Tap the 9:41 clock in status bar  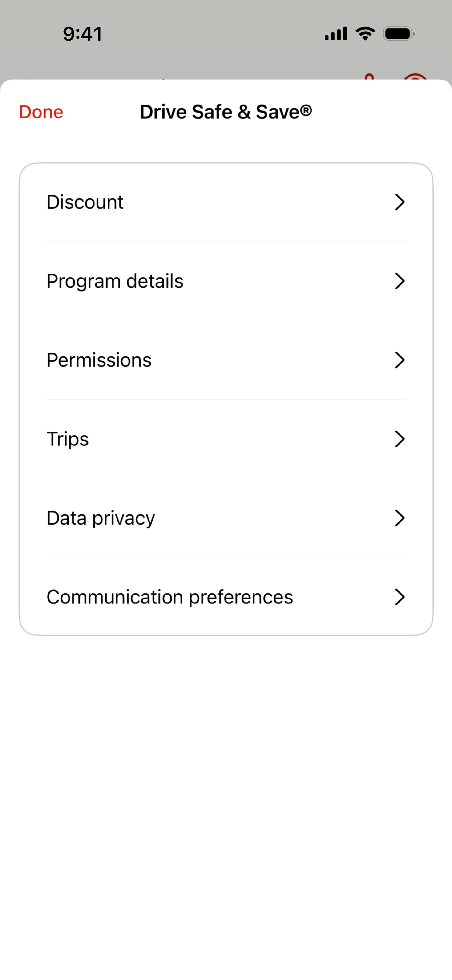click(83, 34)
